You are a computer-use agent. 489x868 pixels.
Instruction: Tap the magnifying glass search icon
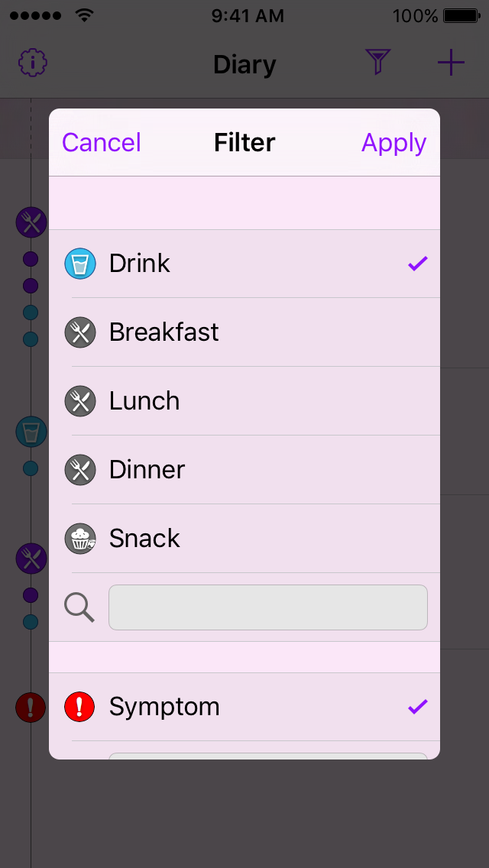coord(79,607)
